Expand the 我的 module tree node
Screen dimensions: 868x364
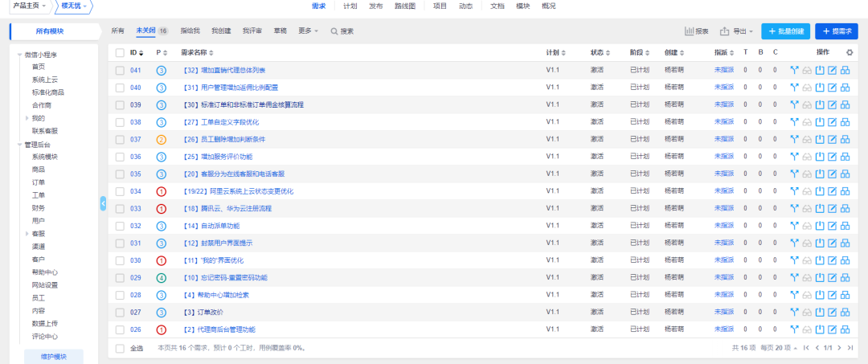tap(27, 118)
